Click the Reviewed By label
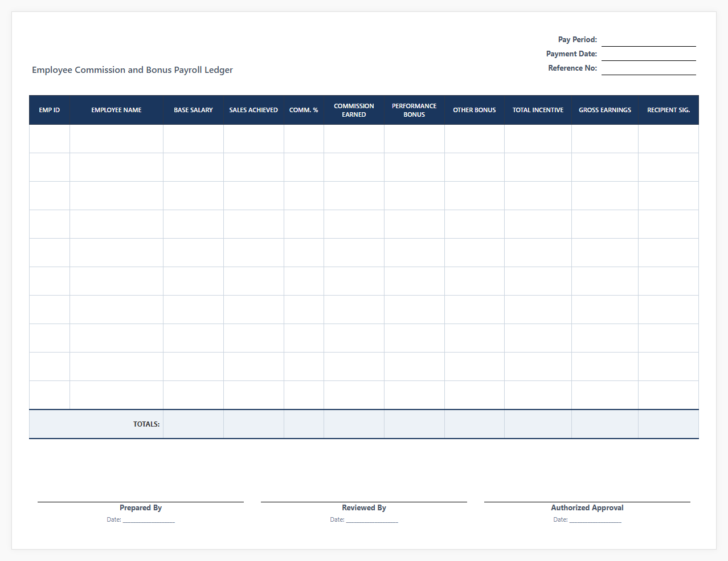Viewport: 728px width, 561px height. [x=364, y=508]
